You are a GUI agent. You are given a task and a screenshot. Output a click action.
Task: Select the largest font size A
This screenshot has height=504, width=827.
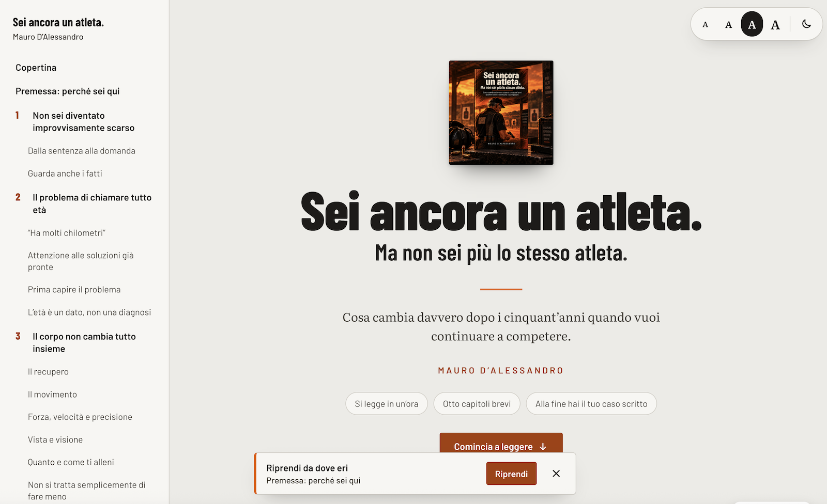click(775, 24)
